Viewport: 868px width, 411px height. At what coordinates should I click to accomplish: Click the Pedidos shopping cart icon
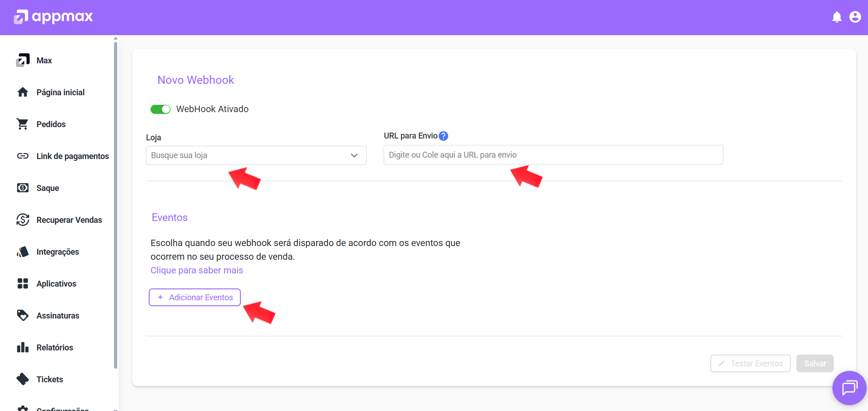(x=22, y=124)
